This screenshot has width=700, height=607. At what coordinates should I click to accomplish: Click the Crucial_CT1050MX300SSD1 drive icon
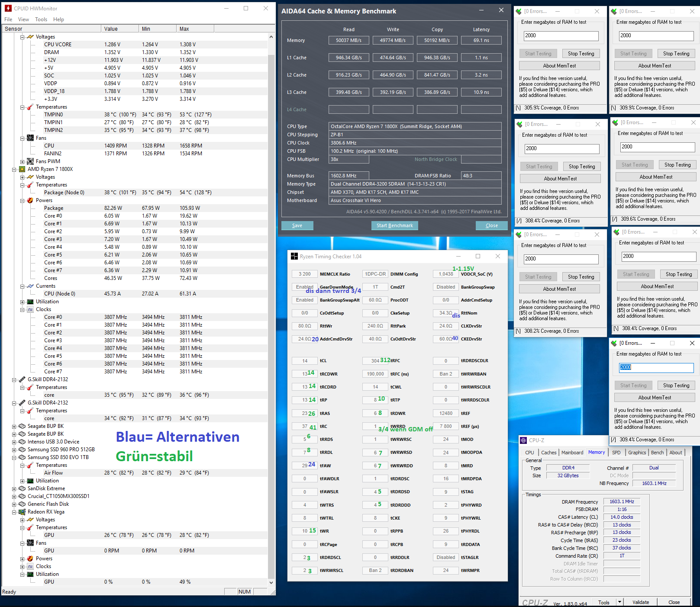(22, 496)
